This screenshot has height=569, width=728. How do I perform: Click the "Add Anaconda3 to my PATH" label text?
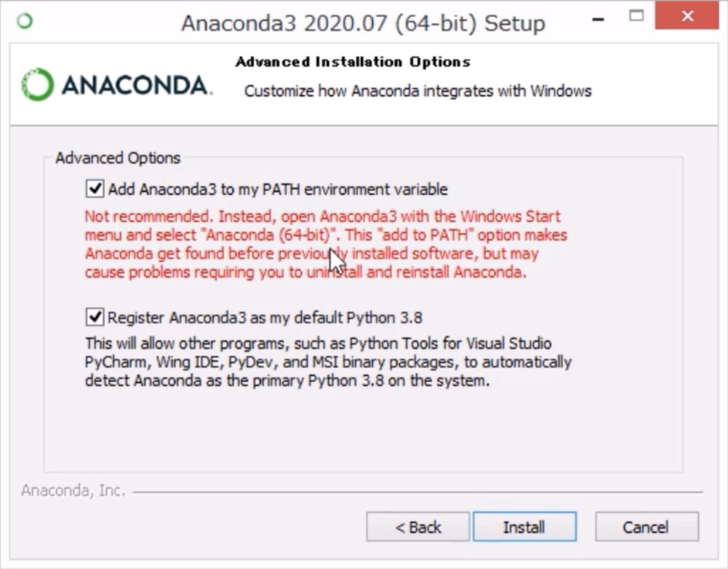click(x=277, y=190)
